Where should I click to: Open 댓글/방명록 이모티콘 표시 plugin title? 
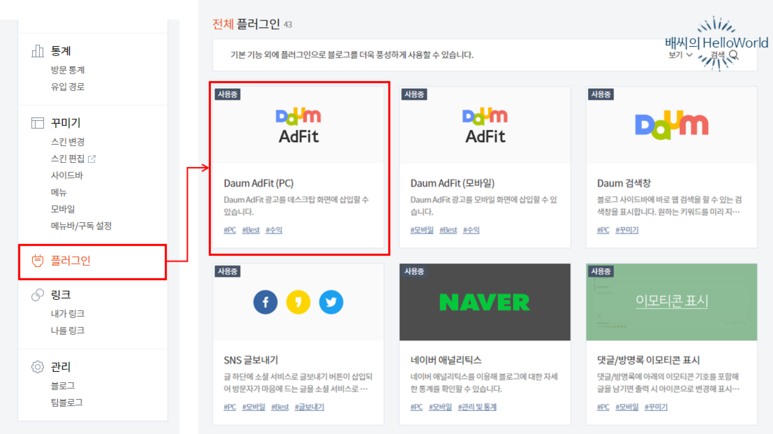[648, 360]
